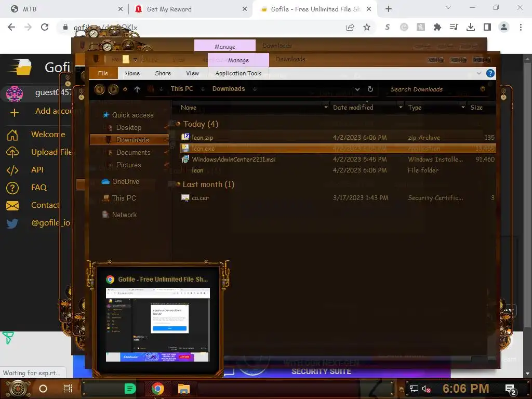Reload the Gofile page in Chrome
This screenshot has width=532, height=399.
pos(45,27)
